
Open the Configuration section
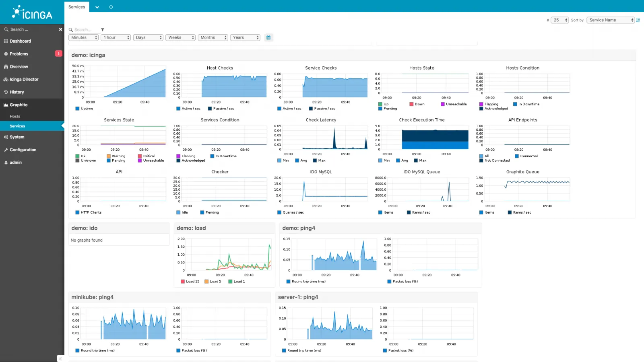click(x=23, y=150)
